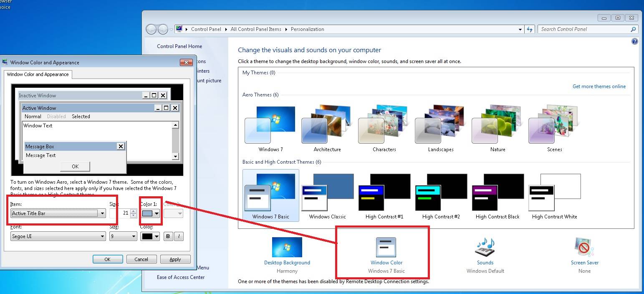
Task: Close the Window Color and Appearance dialog
Action: pyautogui.click(x=186, y=62)
